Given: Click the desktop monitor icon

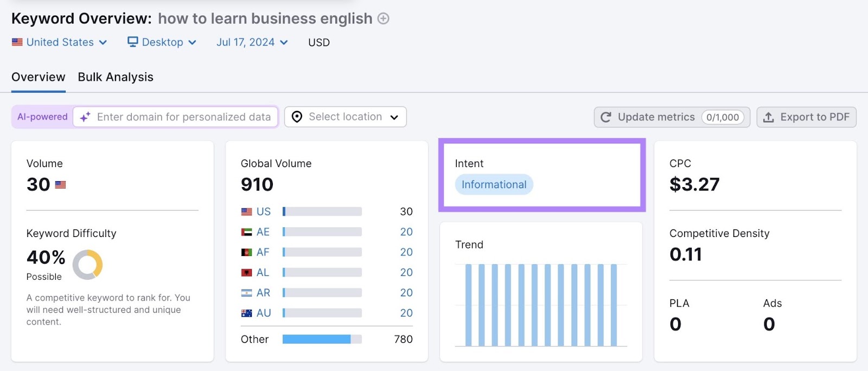Looking at the screenshot, I should point(132,42).
